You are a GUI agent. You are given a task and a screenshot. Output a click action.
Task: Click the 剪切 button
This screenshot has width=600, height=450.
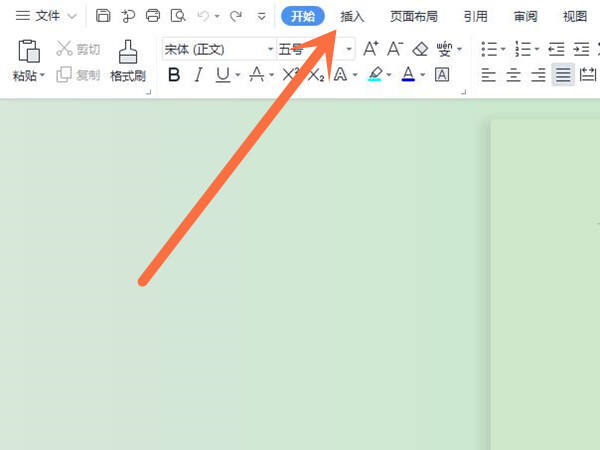pyautogui.click(x=78, y=49)
